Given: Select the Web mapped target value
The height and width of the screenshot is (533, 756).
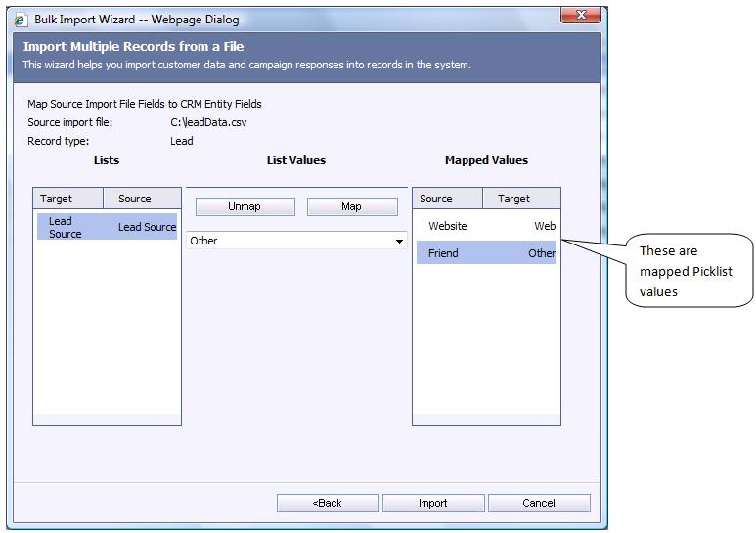Looking at the screenshot, I should point(545,226).
